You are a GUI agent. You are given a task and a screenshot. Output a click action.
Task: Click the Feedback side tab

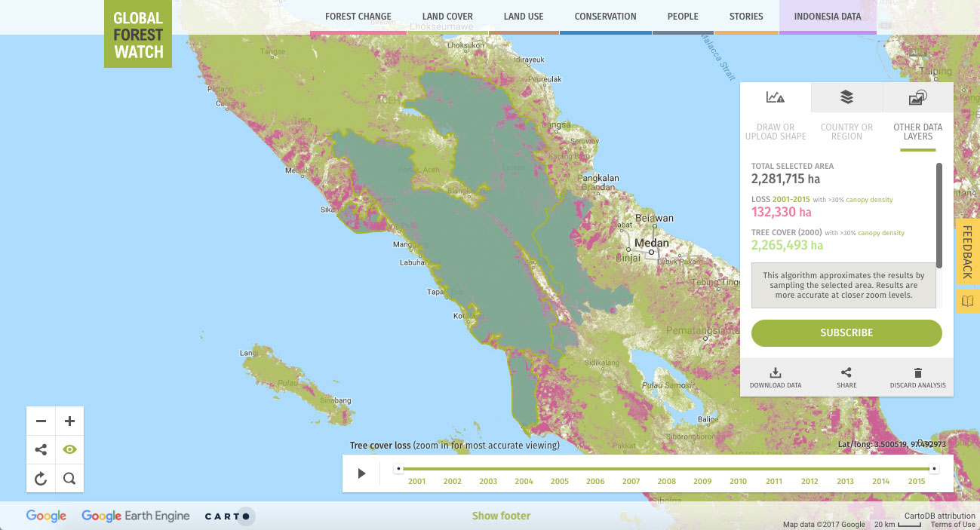tap(968, 251)
